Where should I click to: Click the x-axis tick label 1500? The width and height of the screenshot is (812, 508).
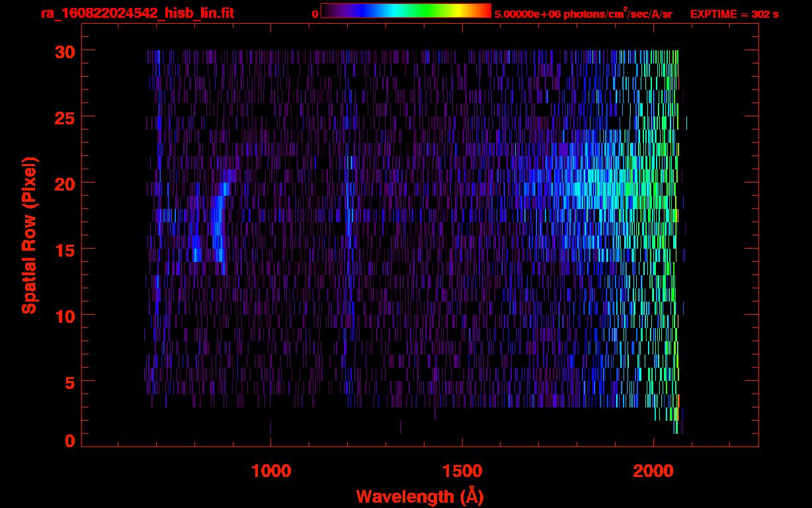pyautogui.click(x=462, y=471)
